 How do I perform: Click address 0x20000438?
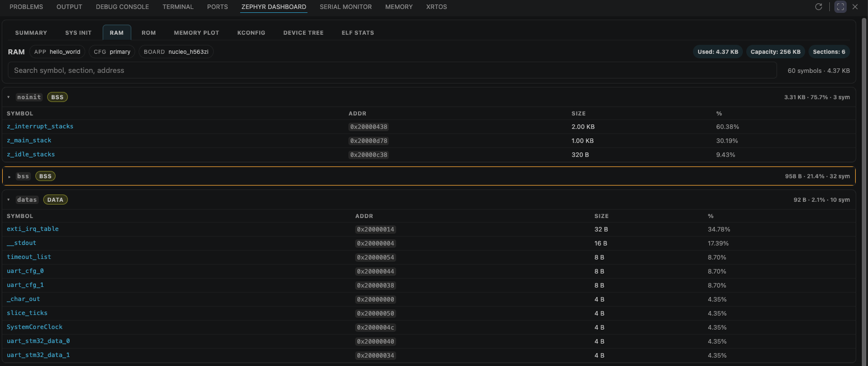(x=369, y=127)
